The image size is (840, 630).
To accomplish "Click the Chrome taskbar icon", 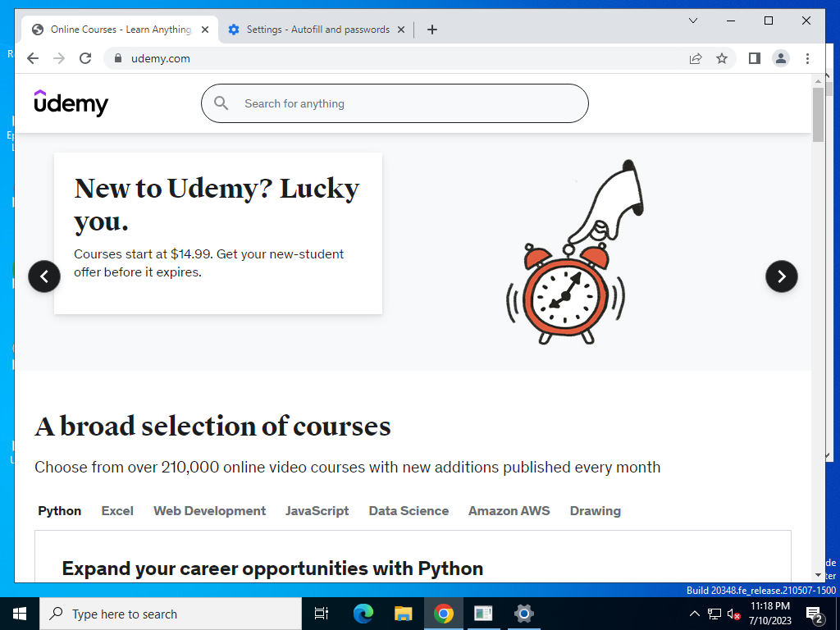I will [x=444, y=614].
